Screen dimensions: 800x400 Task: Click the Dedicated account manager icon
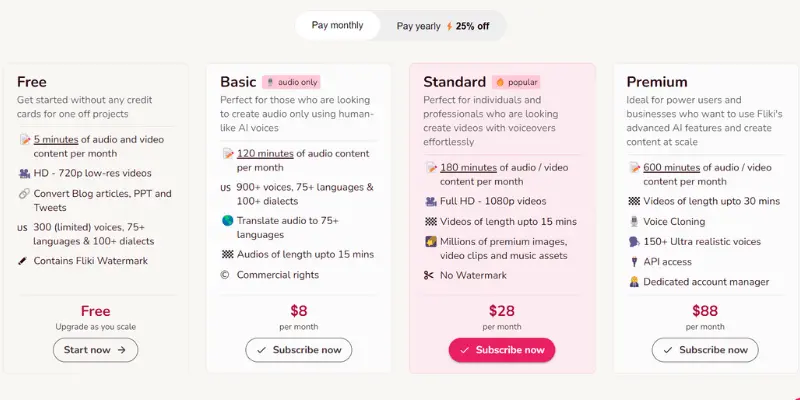click(634, 282)
